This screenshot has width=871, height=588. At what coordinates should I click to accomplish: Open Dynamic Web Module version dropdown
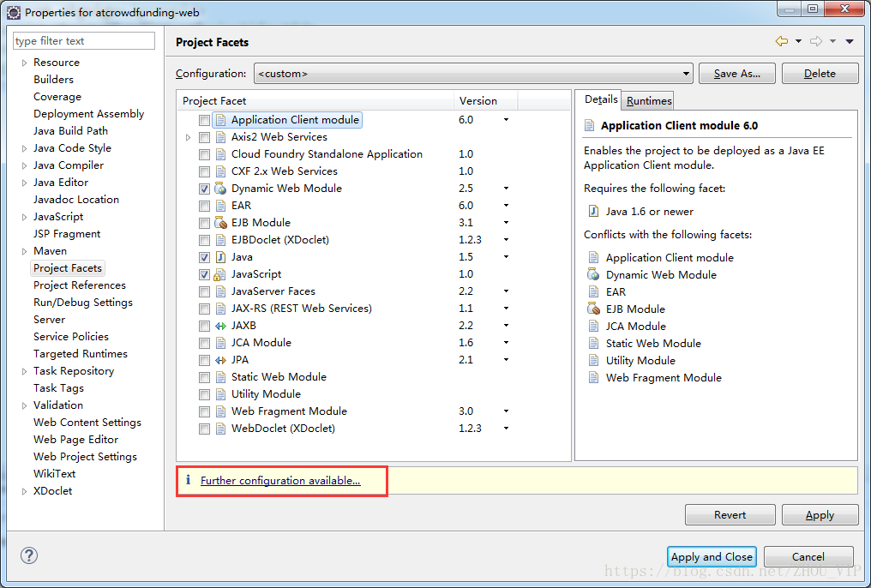coord(506,189)
